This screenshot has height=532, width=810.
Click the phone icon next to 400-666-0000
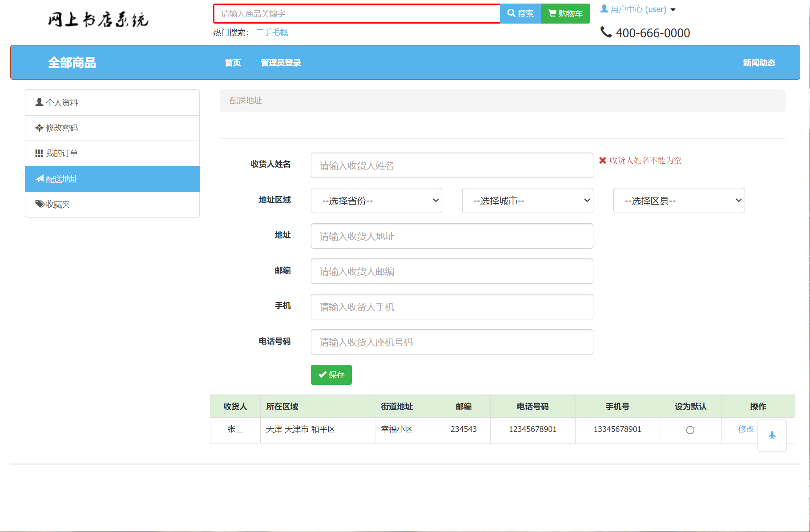click(606, 32)
